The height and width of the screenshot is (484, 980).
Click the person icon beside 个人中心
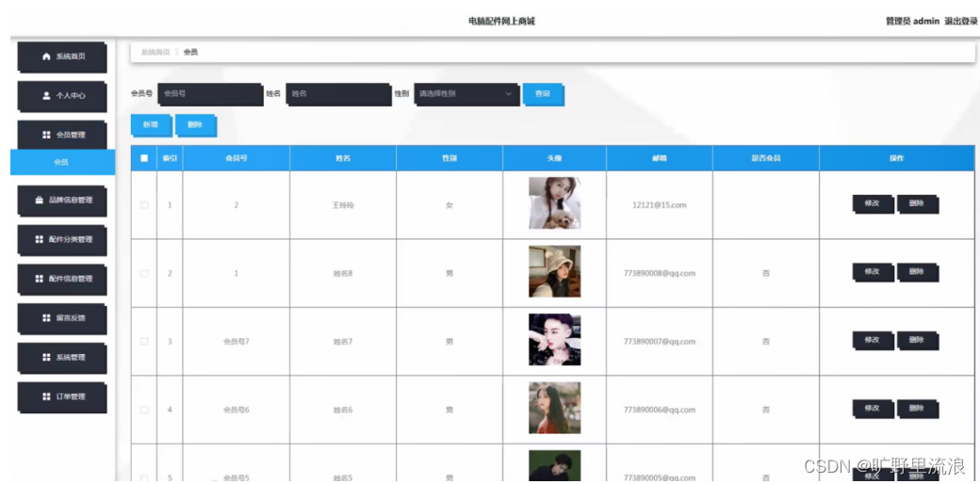45,95
